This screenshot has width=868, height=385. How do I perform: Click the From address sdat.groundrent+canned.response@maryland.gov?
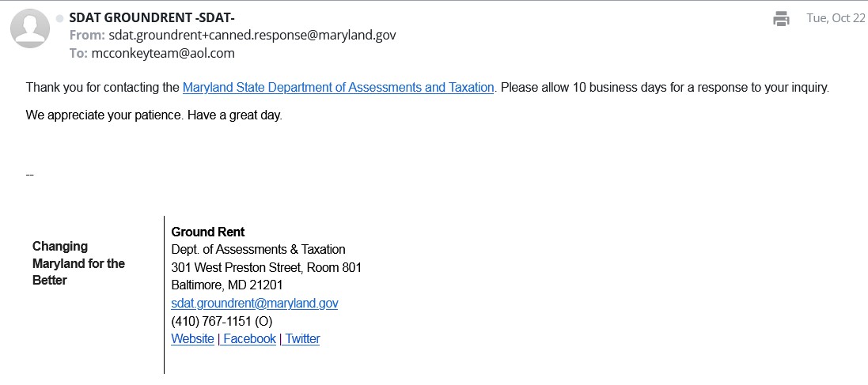pos(252,36)
